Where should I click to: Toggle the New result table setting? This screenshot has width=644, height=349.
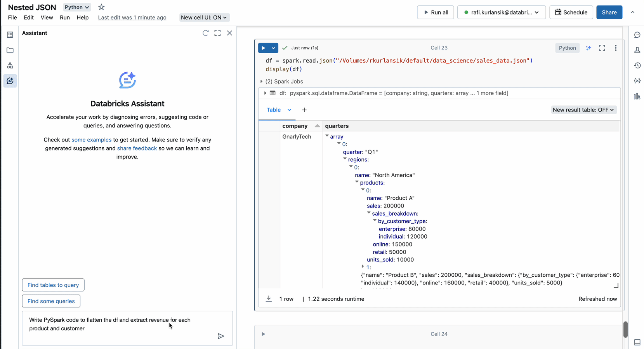pyautogui.click(x=583, y=110)
